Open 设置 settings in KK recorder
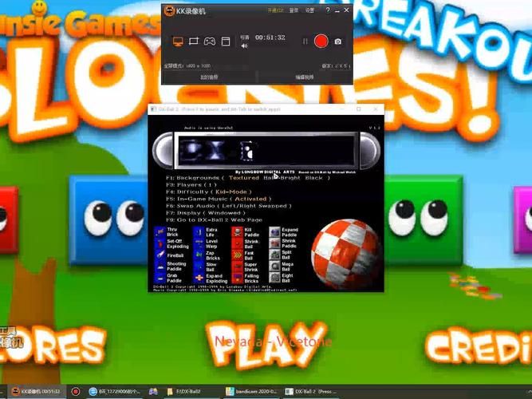This screenshot has width=532, height=399. (x=310, y=10)
